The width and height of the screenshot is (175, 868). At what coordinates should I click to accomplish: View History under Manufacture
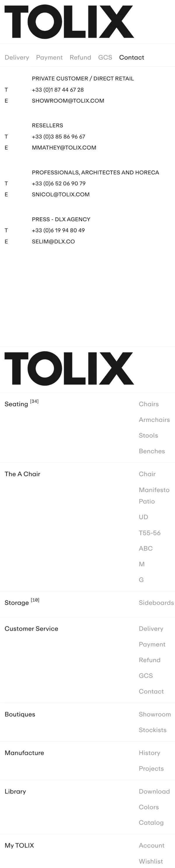[149, 753]
